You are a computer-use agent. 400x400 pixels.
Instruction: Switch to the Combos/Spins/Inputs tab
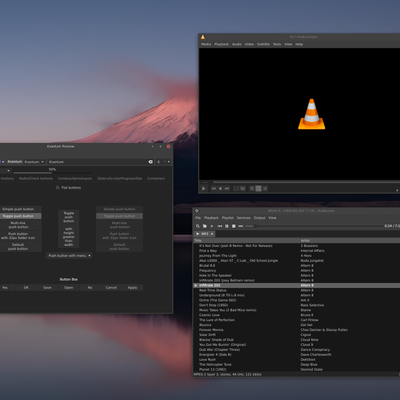coord(75,178)
